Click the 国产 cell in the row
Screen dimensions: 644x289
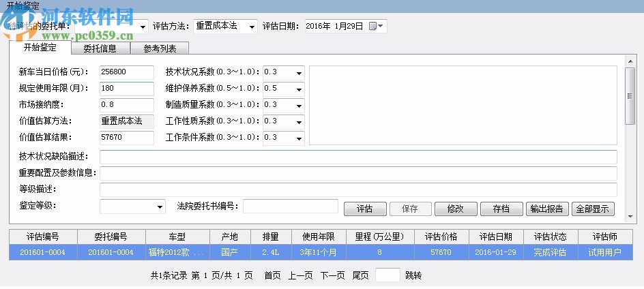click(230, 252)
